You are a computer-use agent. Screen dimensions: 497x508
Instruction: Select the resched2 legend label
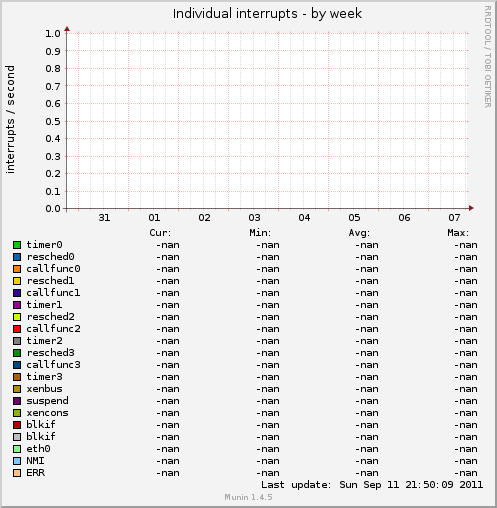pyautogui.click(x=50, y=317)
